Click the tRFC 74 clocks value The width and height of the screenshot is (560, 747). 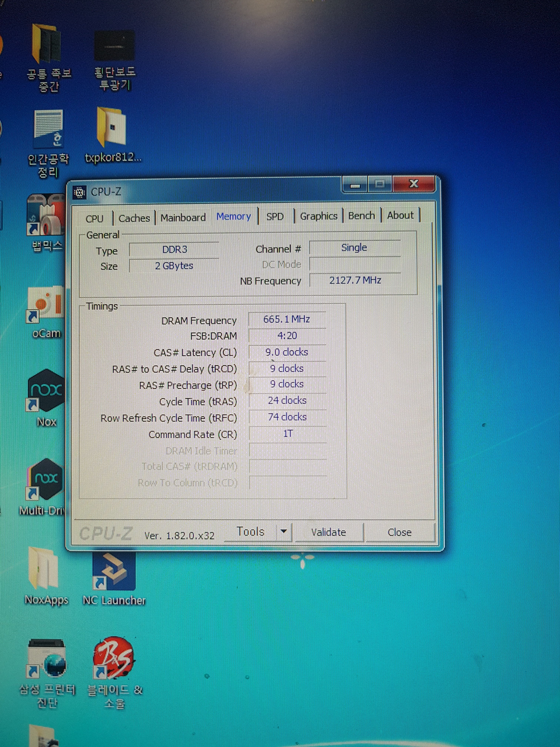(287, 417)
